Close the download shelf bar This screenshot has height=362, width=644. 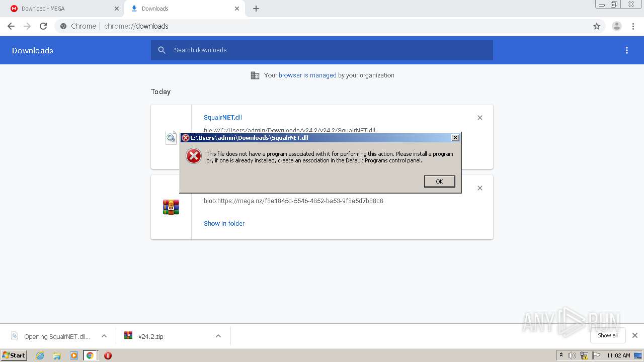(x=635, y=335)
